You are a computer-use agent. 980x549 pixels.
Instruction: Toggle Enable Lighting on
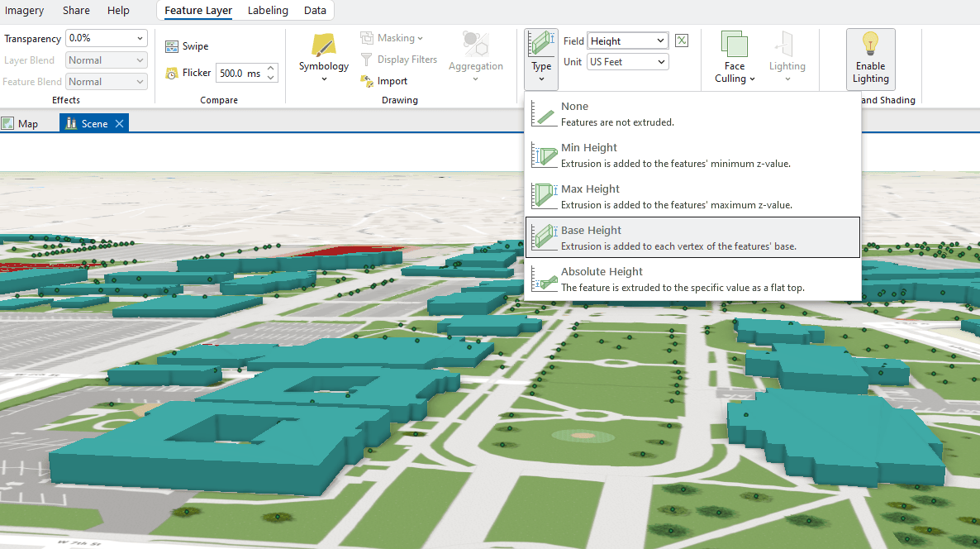pyautogui.click(x=870, y=59)
